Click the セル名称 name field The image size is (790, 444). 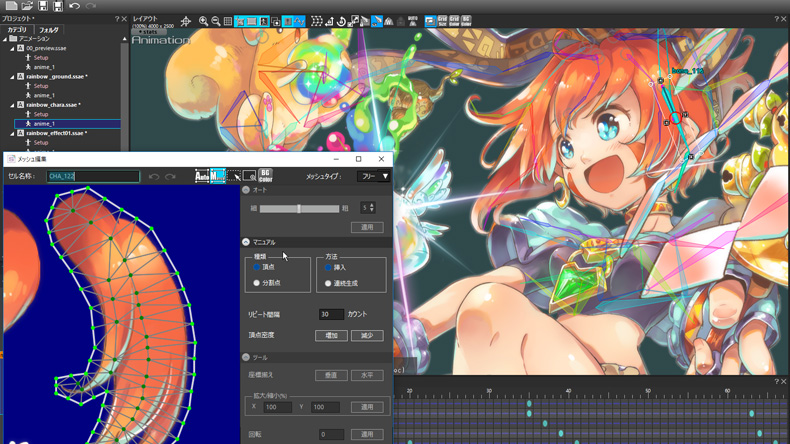coord(93,176)
